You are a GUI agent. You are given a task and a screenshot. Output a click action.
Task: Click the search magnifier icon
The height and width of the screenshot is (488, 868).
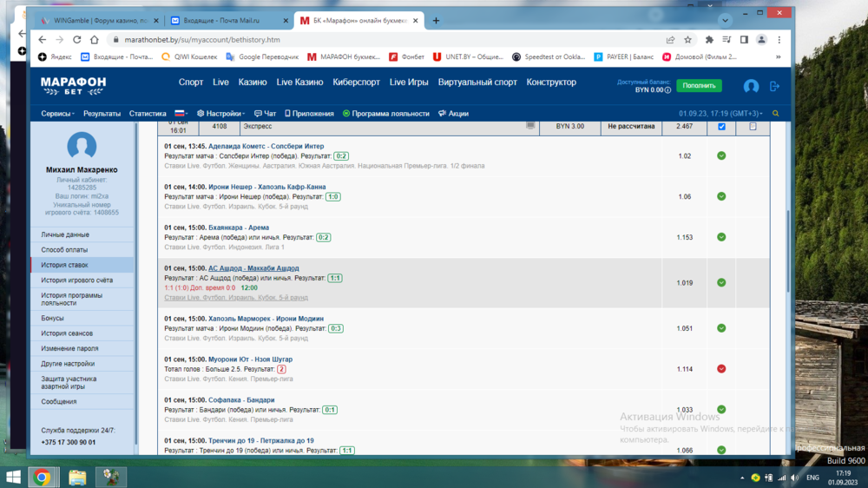coord(775,114)
